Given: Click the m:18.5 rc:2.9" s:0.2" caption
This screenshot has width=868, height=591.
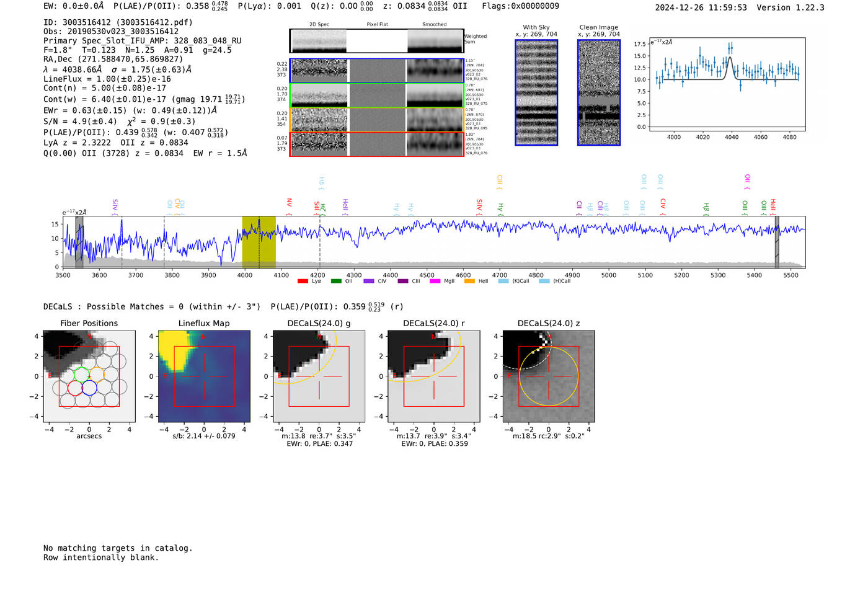Looking at the screenshot, I should point(549,436).
